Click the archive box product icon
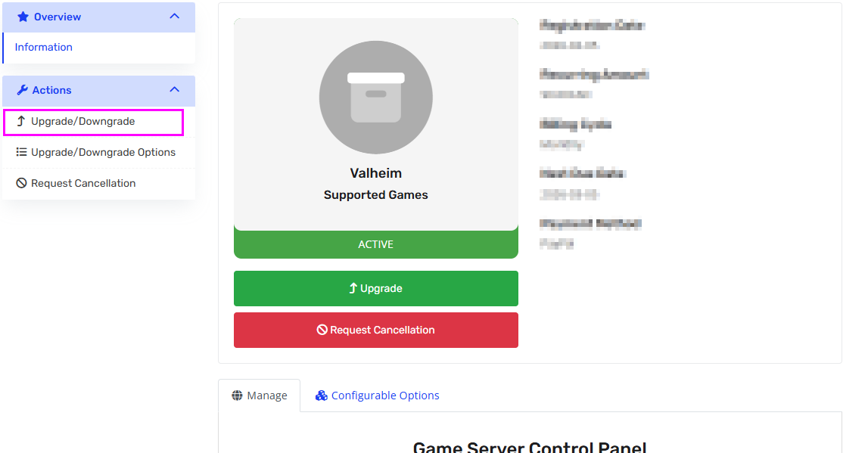This screenshot has width=868, height=453. (x=376, y=98)
